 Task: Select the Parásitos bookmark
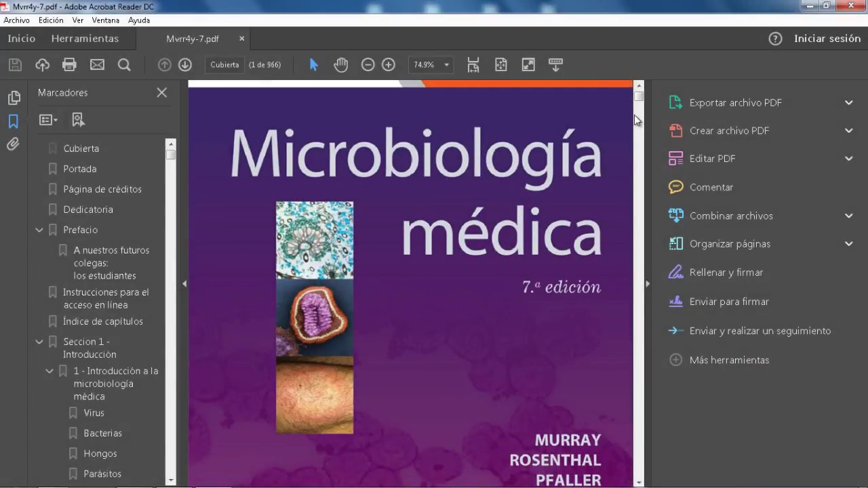(102, 474)
